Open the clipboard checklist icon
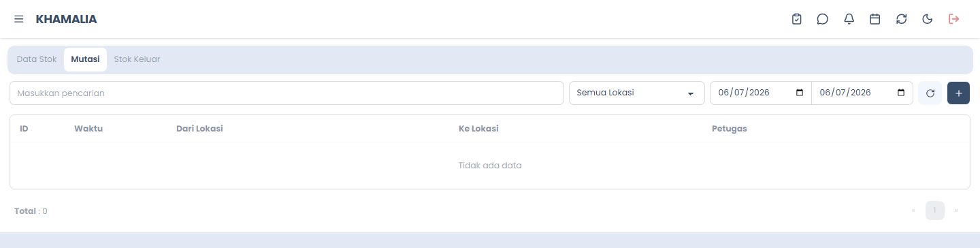This screenshot has height=248, width=980. [796, 19]
